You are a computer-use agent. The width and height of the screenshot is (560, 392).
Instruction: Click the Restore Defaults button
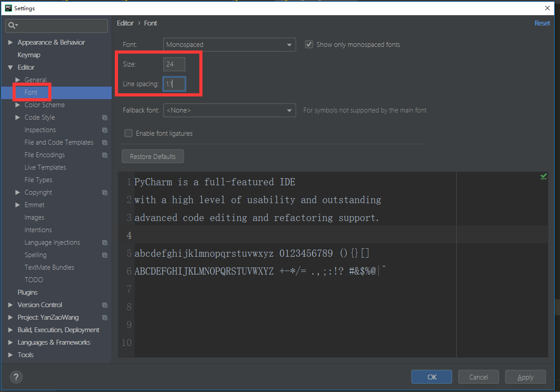pos(152,156)
